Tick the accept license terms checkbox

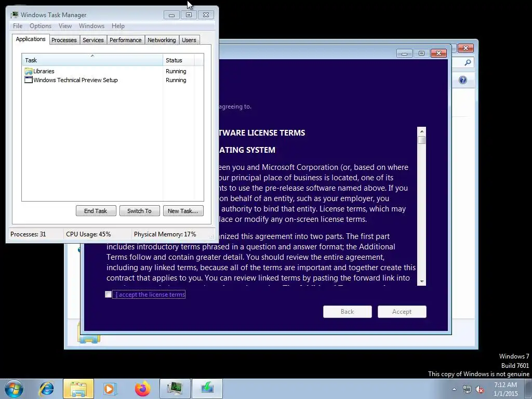point(108,295)
